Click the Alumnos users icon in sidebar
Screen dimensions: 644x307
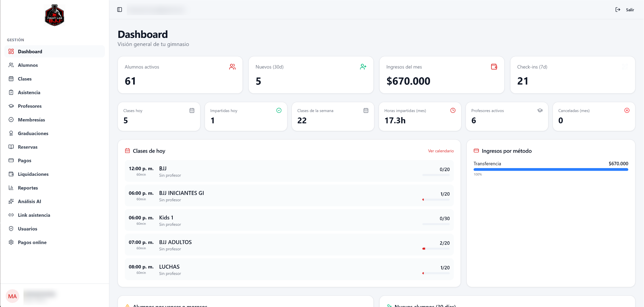click(x=11, y=65)
